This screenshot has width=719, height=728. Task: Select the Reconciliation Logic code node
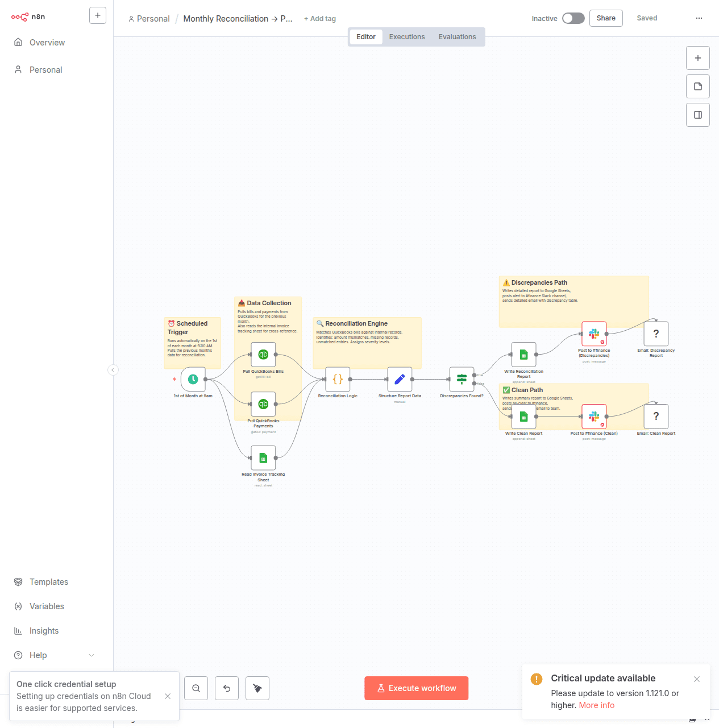click(x=338, y=379)
